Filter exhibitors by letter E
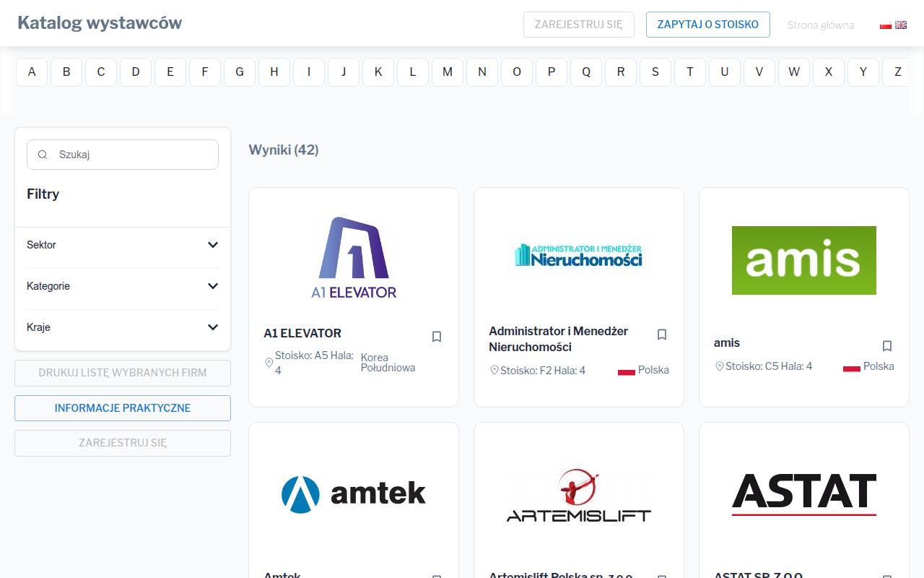Screen dimensions: 924x578 tap(170, 72)
